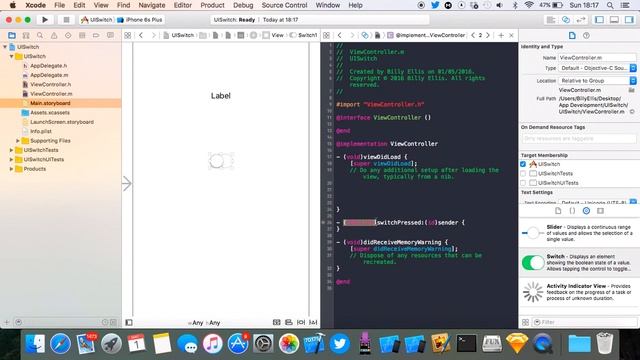Open the Source Control menu
The height and width of the screenshot is (360, 640).
284,5
